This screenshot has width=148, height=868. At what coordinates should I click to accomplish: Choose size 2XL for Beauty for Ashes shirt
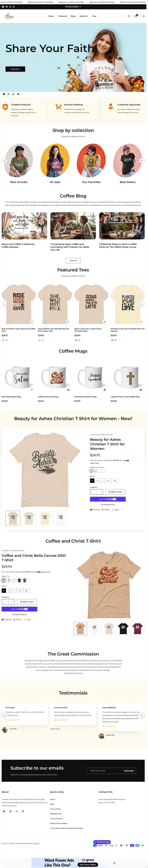(x=115, y=481)
